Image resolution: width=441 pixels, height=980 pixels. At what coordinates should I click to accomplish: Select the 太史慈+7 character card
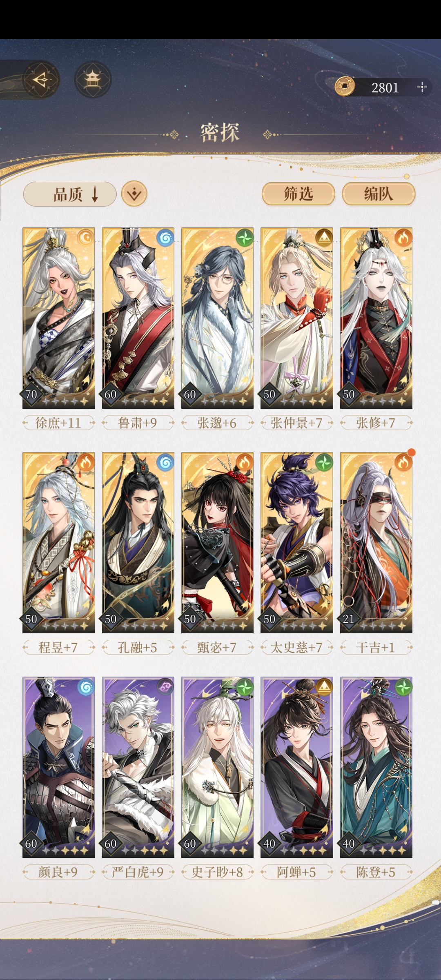297,543
